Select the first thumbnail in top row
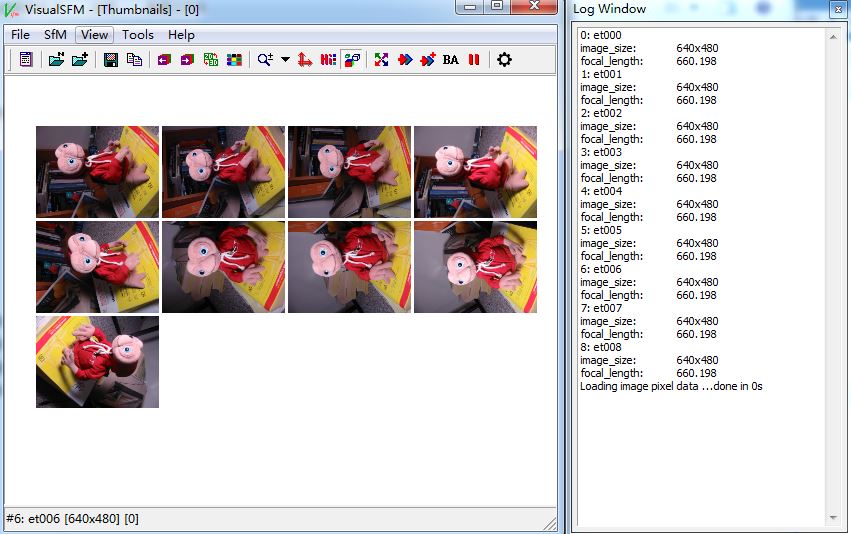851x534 pixels. tap(98, 172)
